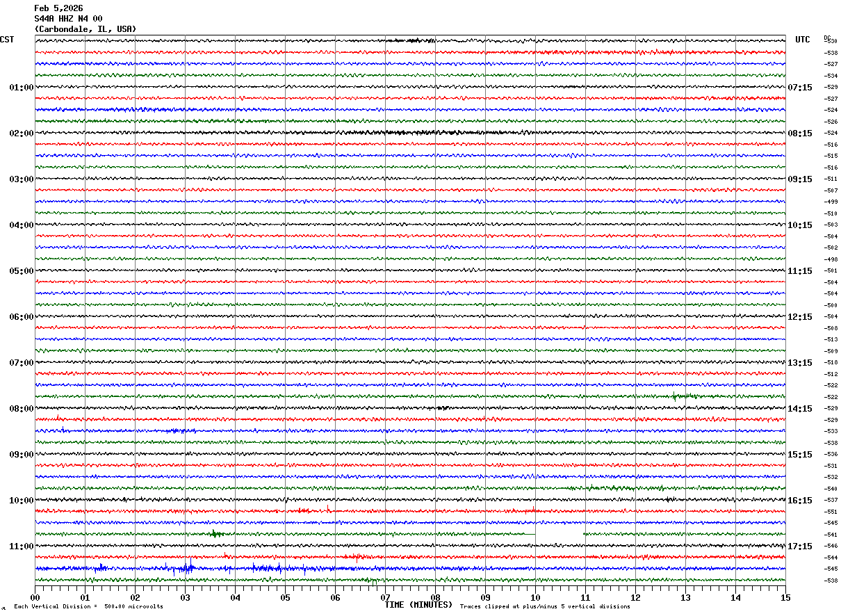
Task: Click the CST timezone label
Action: click(x=7, y=40)
